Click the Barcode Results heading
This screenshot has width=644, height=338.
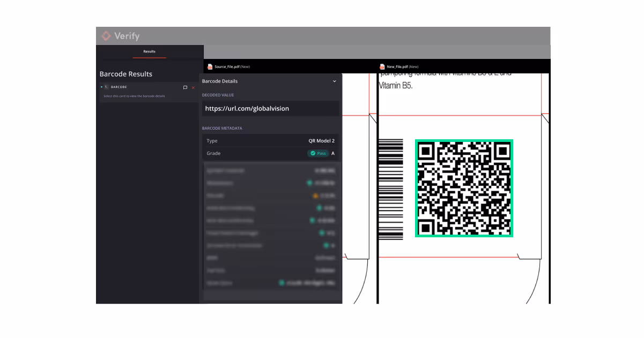tap(126, 74)
